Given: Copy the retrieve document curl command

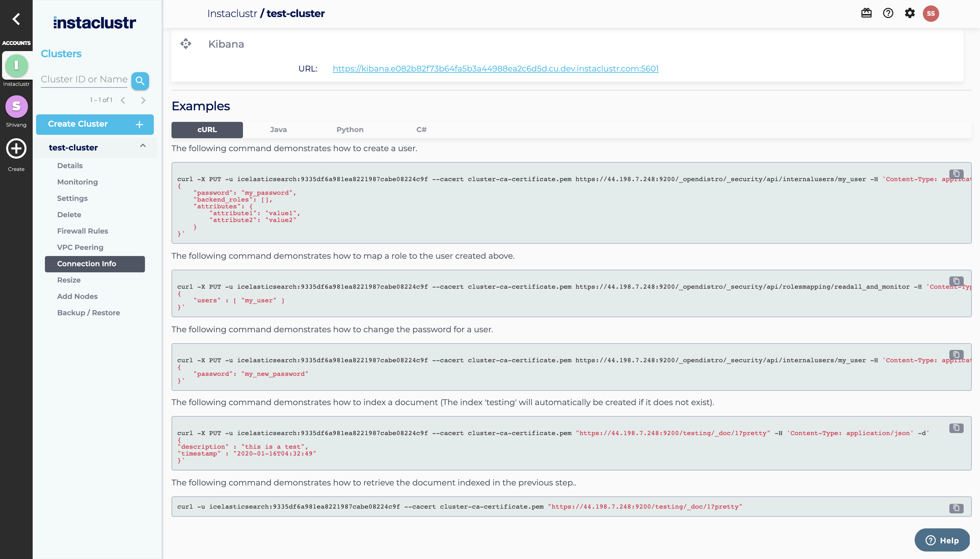Looking at the screenshot, I should [956, 508].
